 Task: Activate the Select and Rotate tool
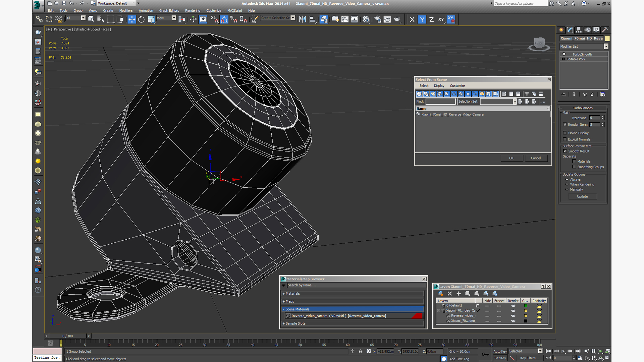coord(141,19)
